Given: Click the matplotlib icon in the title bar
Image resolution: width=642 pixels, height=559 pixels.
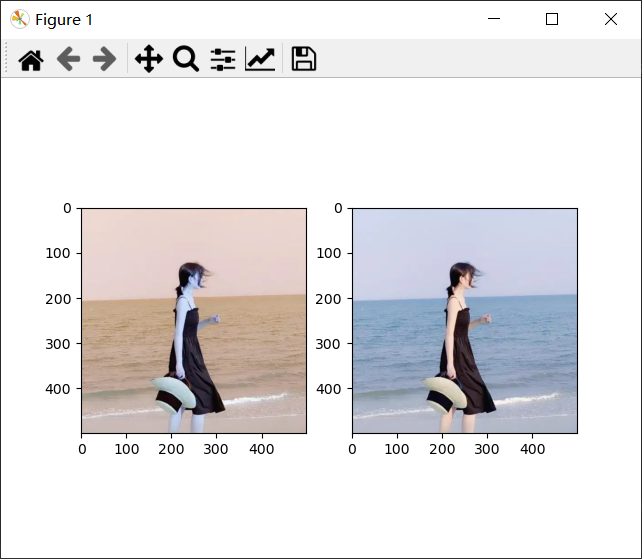Looking at the screenshot, I should point(19,19).
